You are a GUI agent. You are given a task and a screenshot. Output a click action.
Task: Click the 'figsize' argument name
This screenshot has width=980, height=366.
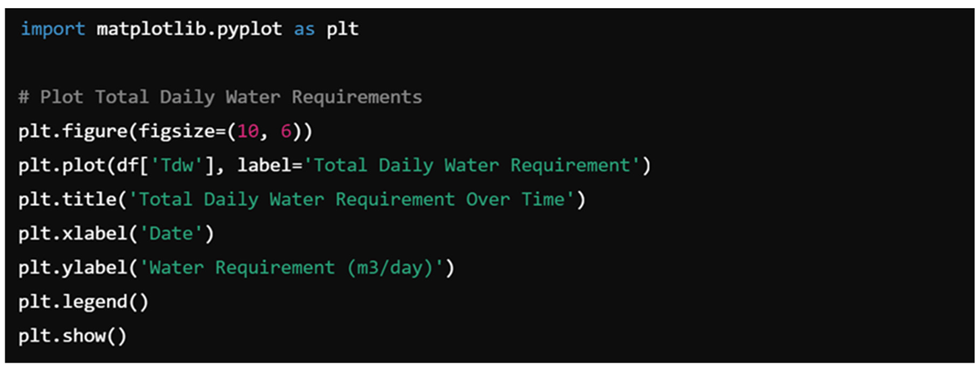click(178, 131)
